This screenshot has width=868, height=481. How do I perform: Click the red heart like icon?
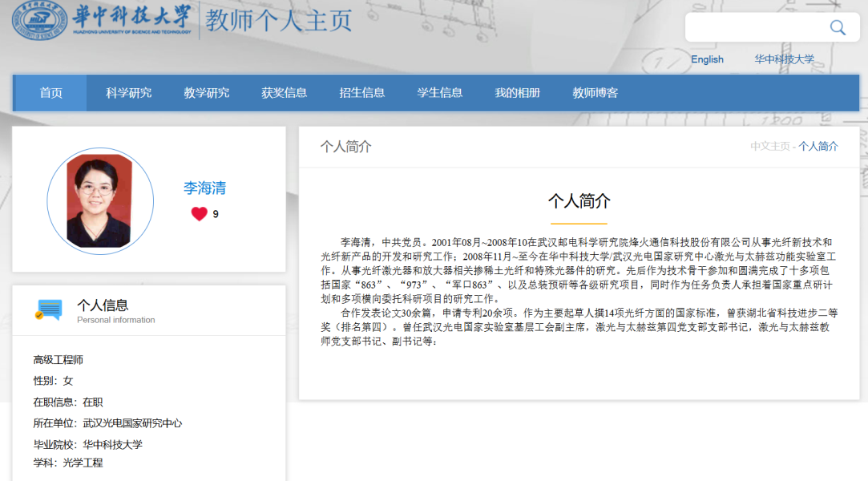pyautogui.click(x=199, y=214)
